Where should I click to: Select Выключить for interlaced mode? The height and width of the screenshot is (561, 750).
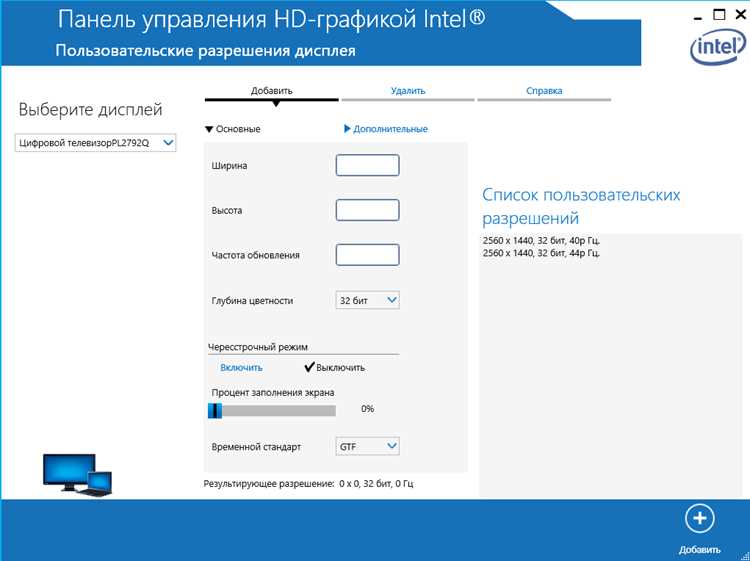334,367
